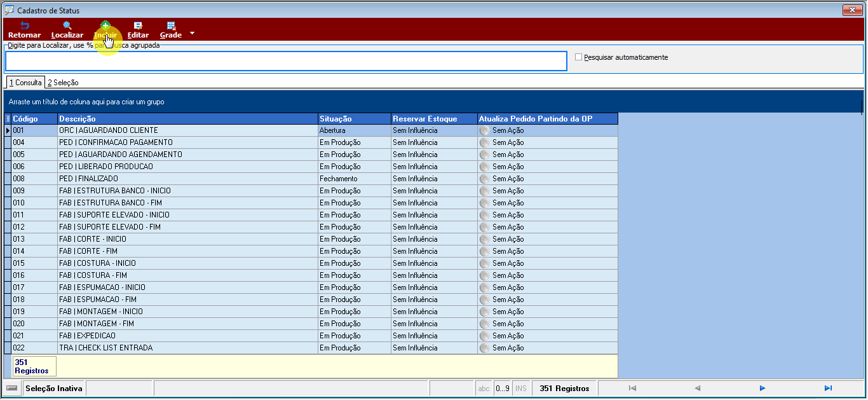The width and height of the screenshot is (868, 400).
Task: Go to the last record arrow
Action: [x=828, y=388]
